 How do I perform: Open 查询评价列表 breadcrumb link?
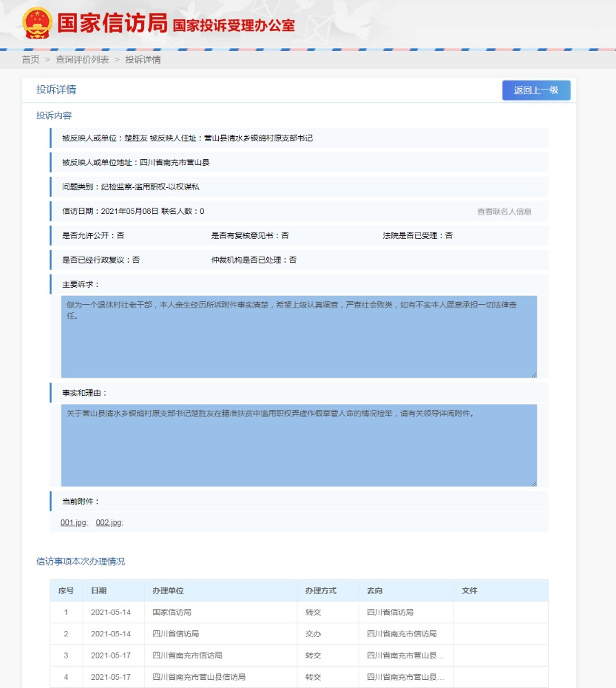coord(83,60)
